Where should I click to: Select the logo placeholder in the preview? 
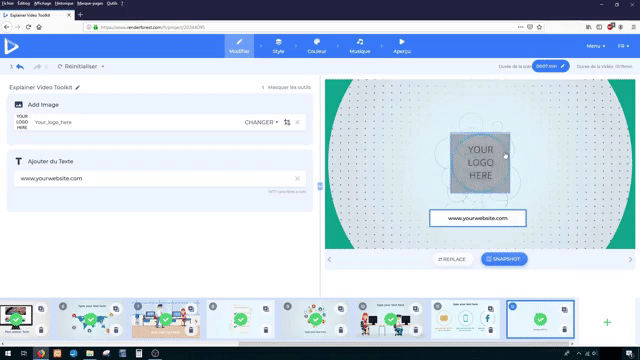tap(480, 162)
